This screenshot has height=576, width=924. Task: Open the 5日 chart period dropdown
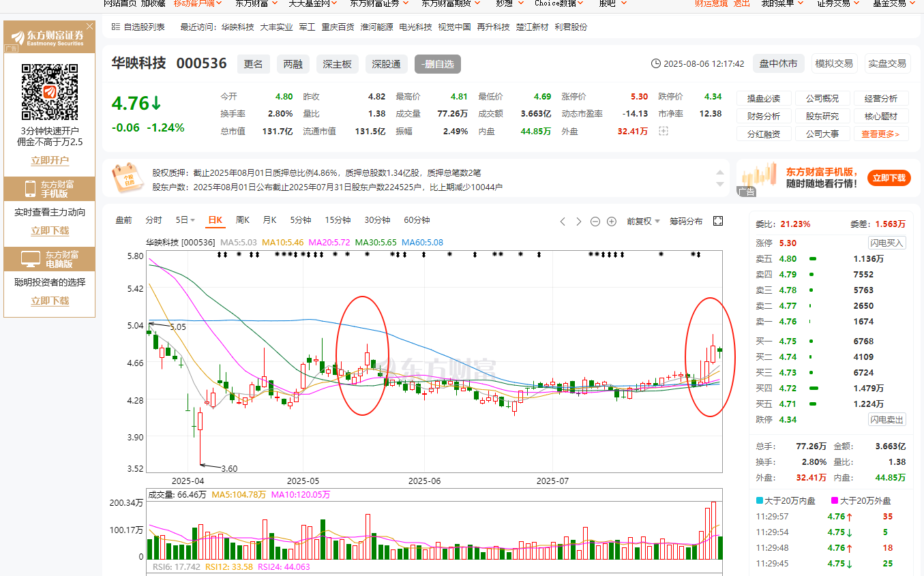[185, 220]
